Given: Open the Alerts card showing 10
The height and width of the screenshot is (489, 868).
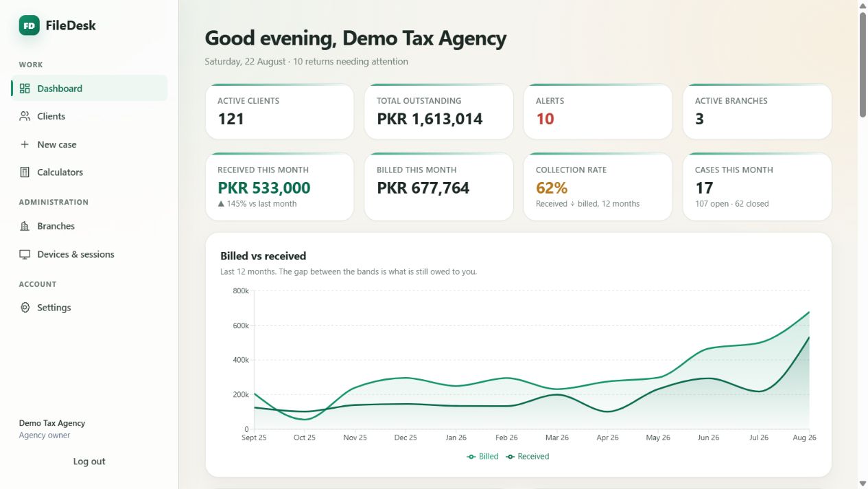Looking at the screenshot, I should pyautogui.click(x=598, y=111).
